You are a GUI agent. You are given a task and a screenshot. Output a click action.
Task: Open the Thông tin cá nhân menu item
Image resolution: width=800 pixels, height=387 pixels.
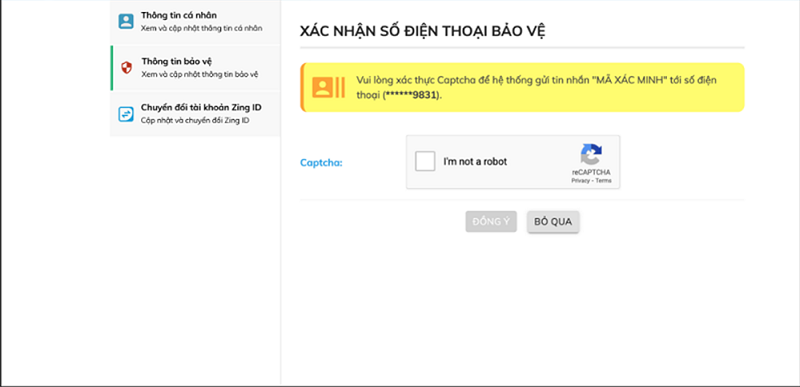coord(195,21)
